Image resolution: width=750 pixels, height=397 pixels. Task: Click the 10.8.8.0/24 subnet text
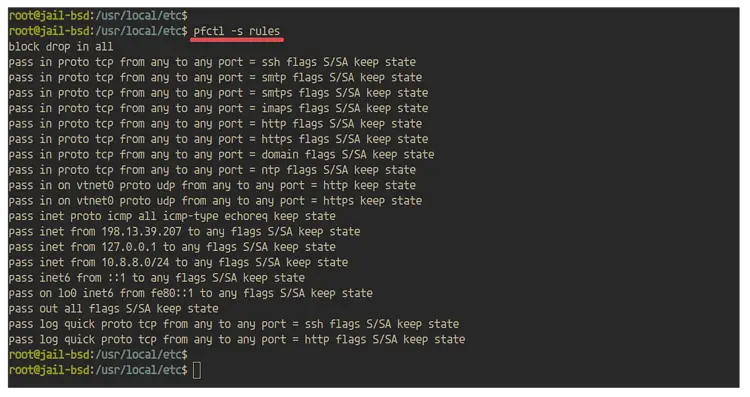pos(135,262)
